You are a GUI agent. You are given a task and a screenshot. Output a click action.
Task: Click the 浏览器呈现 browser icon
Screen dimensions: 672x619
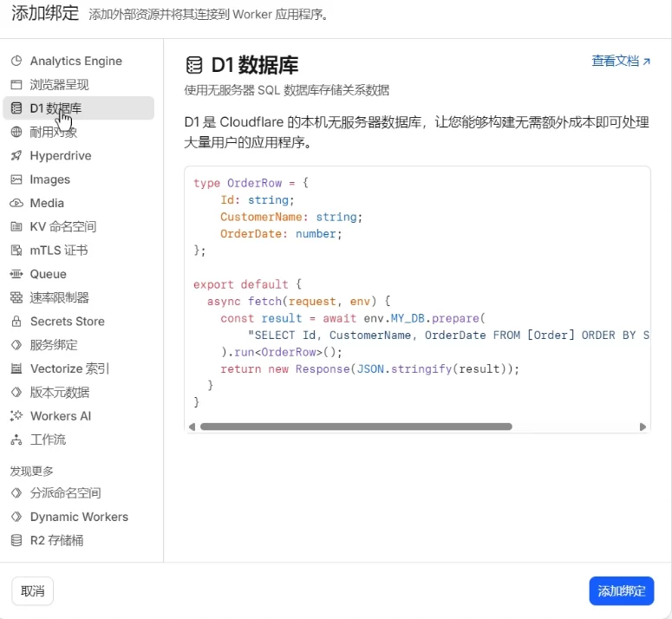coord(16,85)
